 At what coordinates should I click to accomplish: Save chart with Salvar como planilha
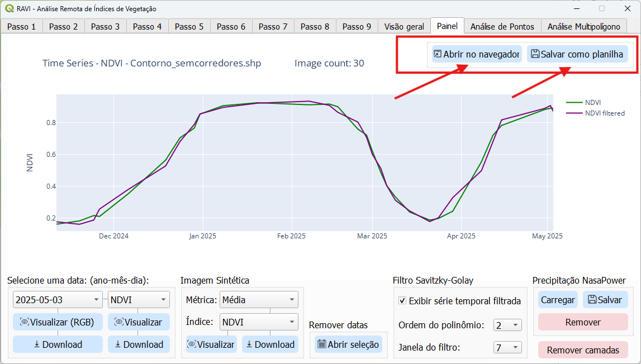pyautogui.click(x=577, y=54)
